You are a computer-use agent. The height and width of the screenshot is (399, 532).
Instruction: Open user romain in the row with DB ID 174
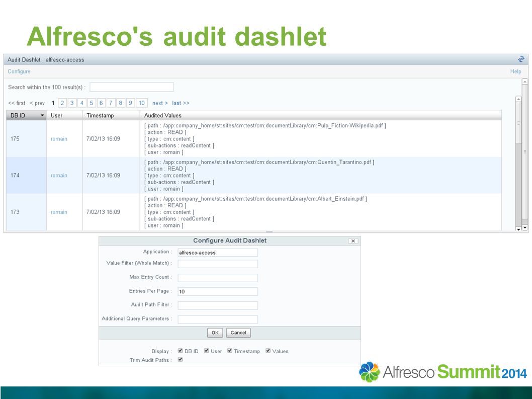click(x=59, y=176)
